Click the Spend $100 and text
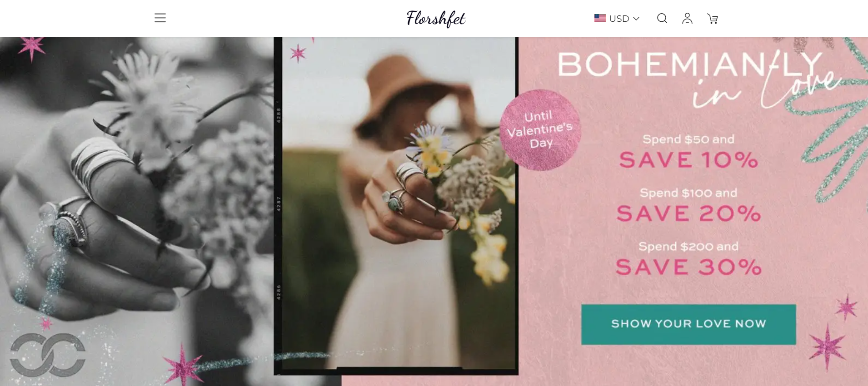Viewport: 868px width, 386px height. [x=688, y=193]
